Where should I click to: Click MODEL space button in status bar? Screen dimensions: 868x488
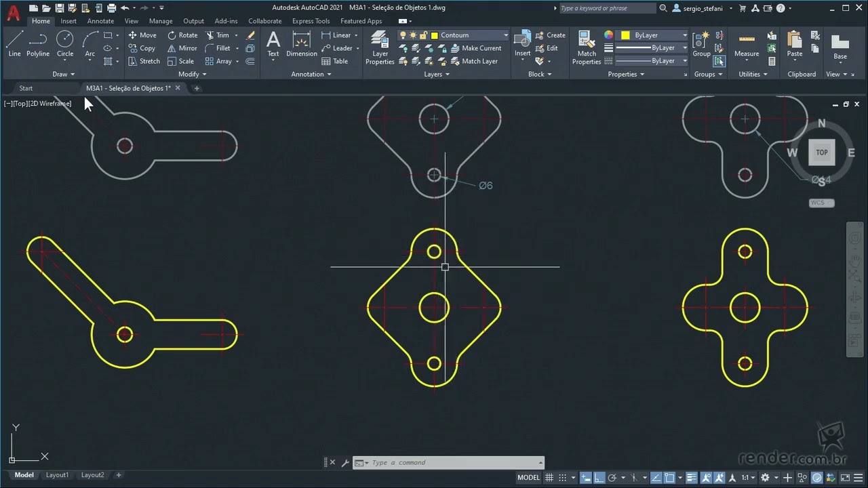(x=528, y=478)
